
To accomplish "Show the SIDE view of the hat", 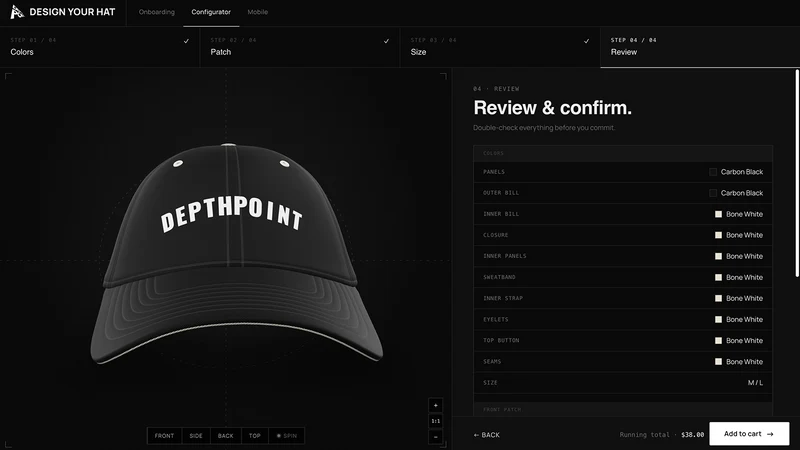I will coord(196,436).
